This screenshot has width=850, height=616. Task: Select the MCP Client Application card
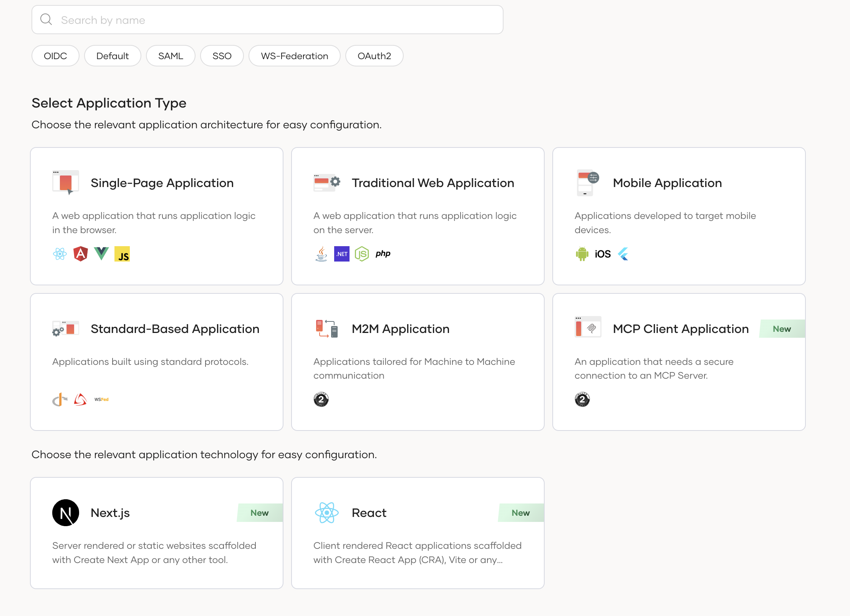[679, 361]
